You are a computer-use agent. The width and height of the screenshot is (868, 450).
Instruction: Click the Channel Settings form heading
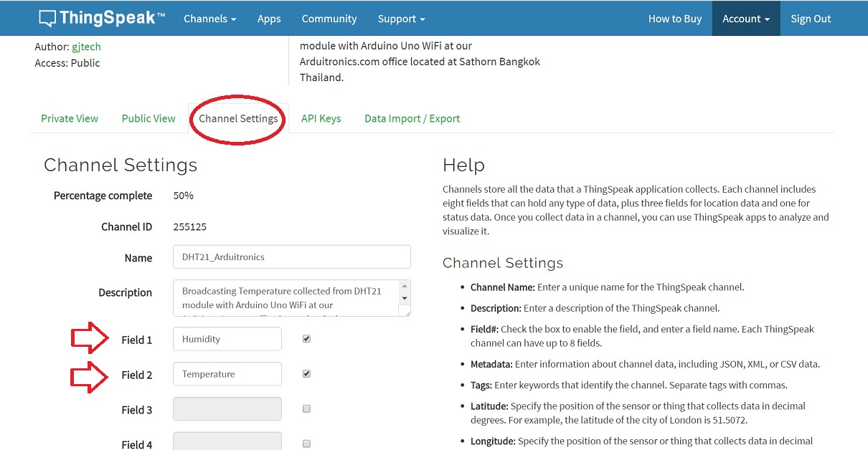(x=121, y=165)
